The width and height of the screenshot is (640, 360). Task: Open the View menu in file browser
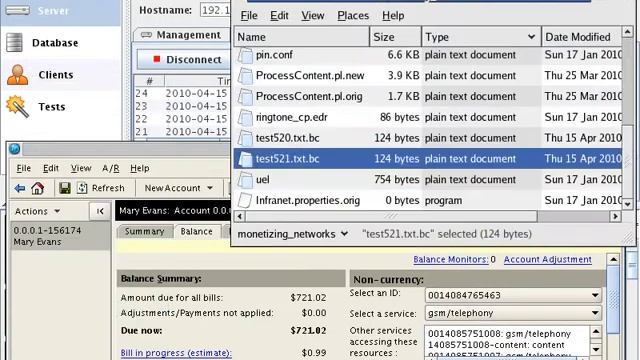click(x=313, y=16)
